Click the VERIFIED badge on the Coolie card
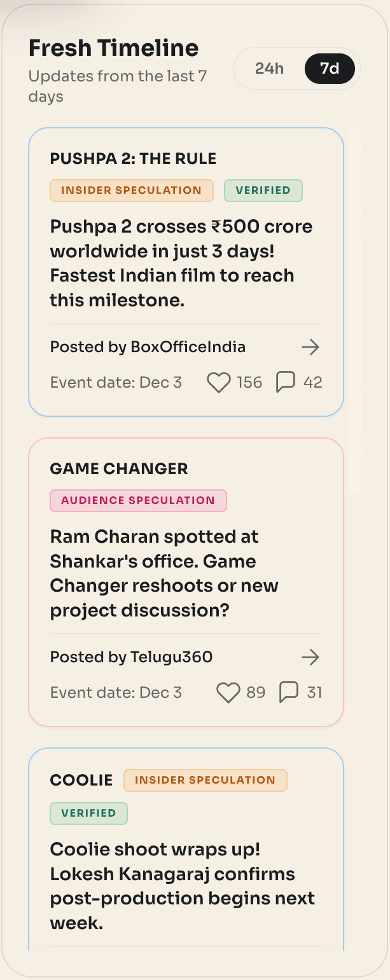Screen dimensions: 390x980 pyautogui.click(x=88, y=813)
